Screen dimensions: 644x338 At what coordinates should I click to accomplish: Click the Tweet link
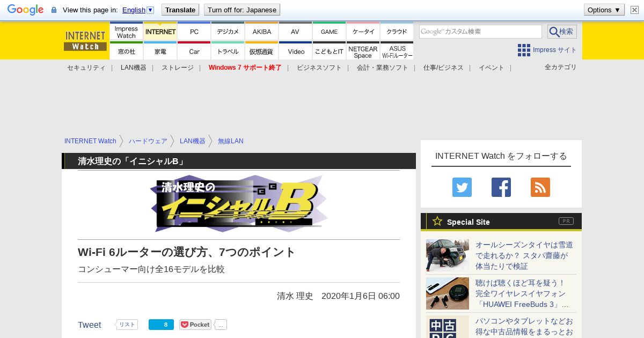tap(90, 325)
